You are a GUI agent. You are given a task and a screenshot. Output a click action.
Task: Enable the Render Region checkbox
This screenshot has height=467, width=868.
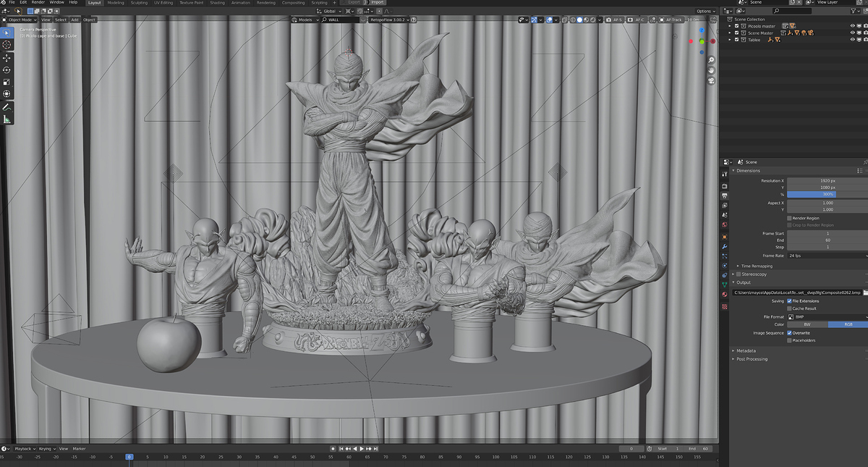789,218
